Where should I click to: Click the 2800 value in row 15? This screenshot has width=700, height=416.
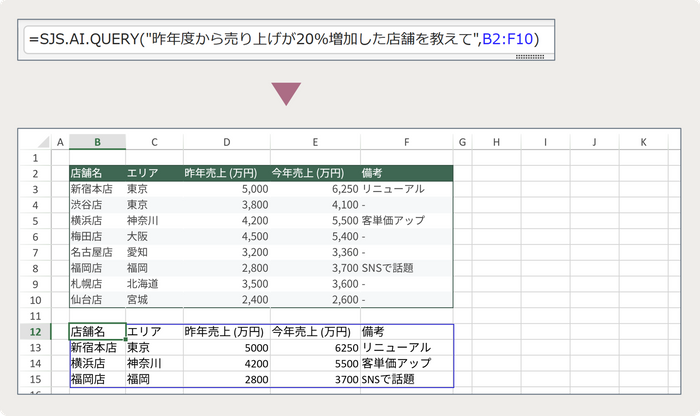[226, 380]
